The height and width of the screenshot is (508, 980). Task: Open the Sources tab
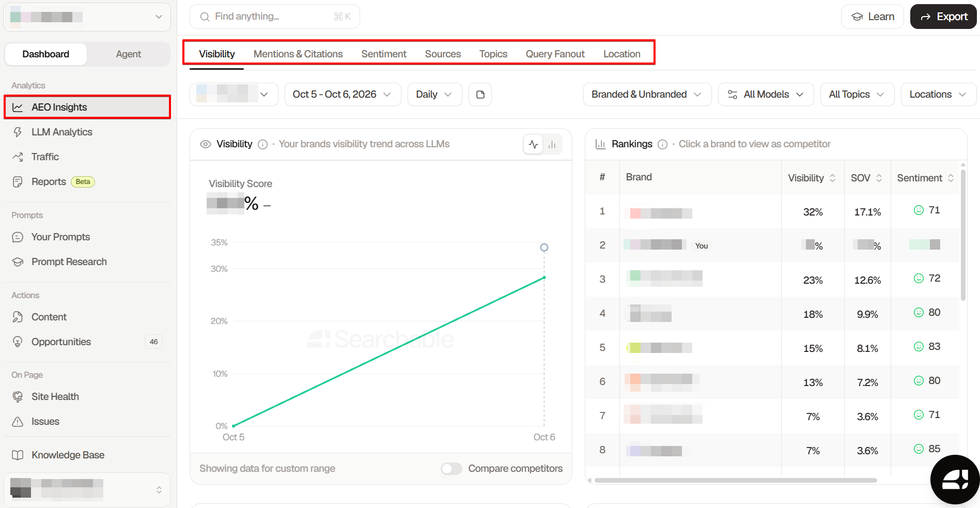click(x=443, y=54)
